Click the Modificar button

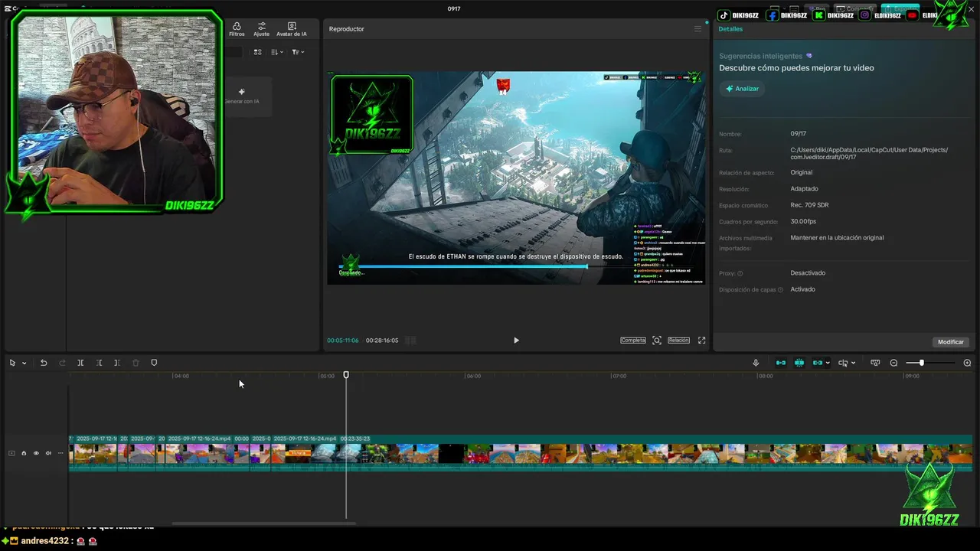click(951, 342)
